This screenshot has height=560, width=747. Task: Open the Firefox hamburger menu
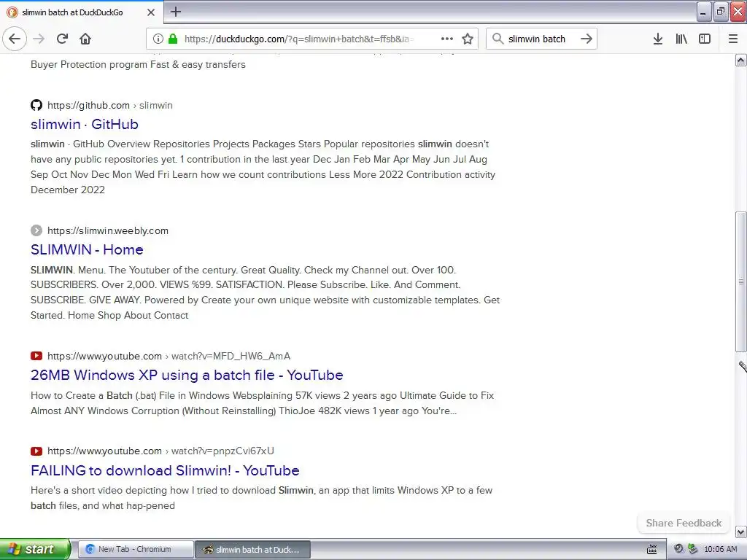[x=733, y=39]
